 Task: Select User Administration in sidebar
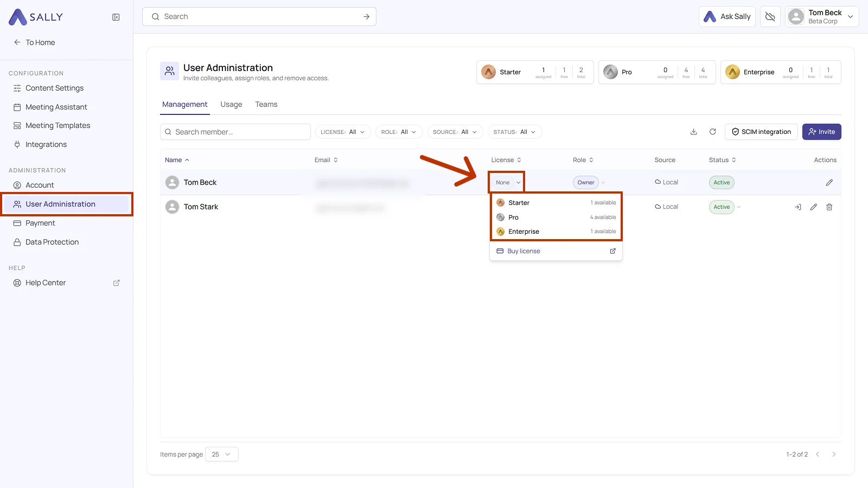point(66,204)
